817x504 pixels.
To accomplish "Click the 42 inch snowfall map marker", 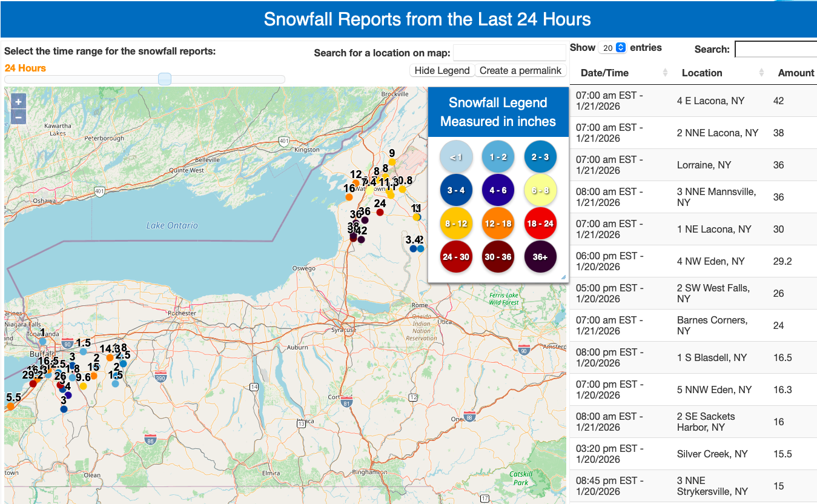I will coord(361,239).
